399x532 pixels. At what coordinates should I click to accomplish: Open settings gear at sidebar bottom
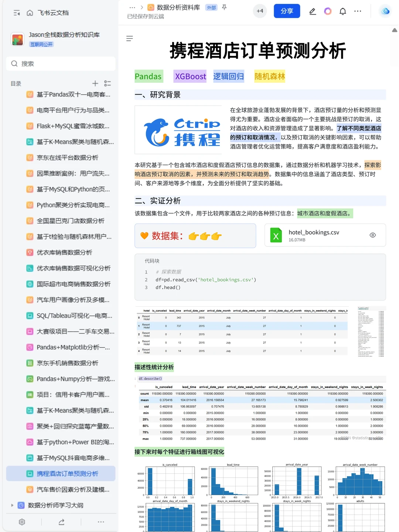(22, 522)
